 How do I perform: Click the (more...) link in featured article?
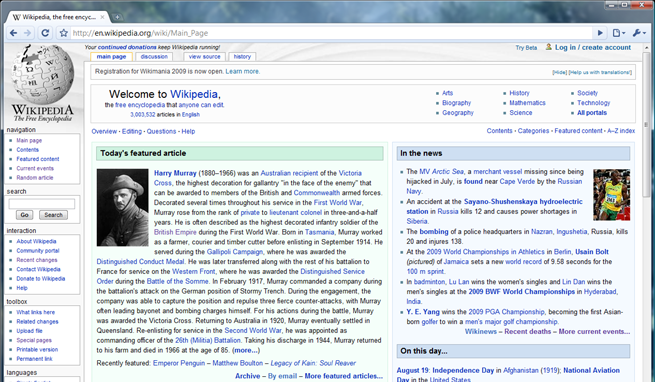coord(246,350)
